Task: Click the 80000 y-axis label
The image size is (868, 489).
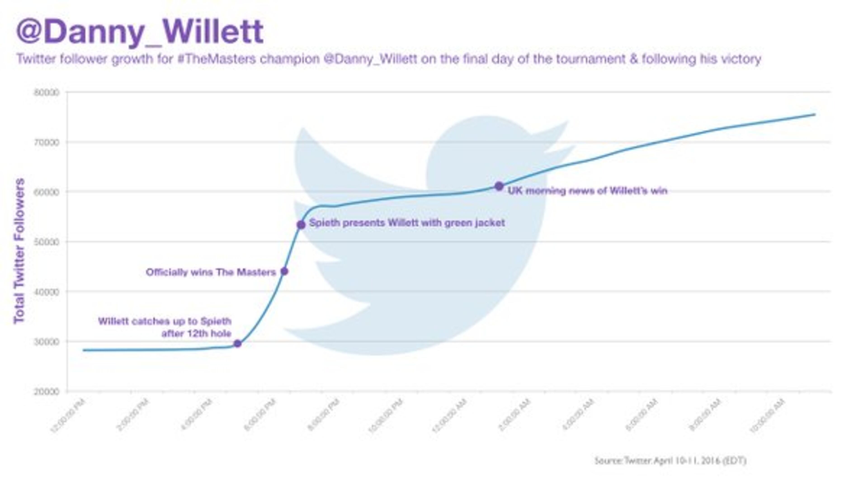Action: coord(47,92)
